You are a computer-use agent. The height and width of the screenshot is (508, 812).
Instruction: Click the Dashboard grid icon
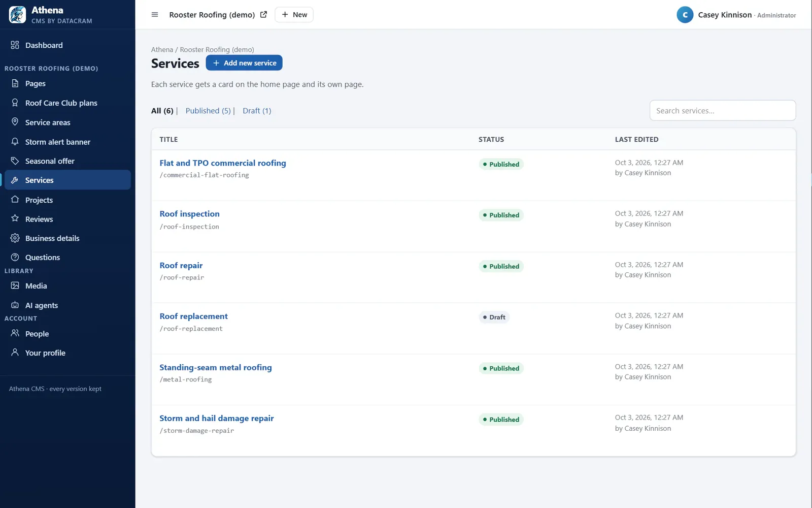(15, 45)
